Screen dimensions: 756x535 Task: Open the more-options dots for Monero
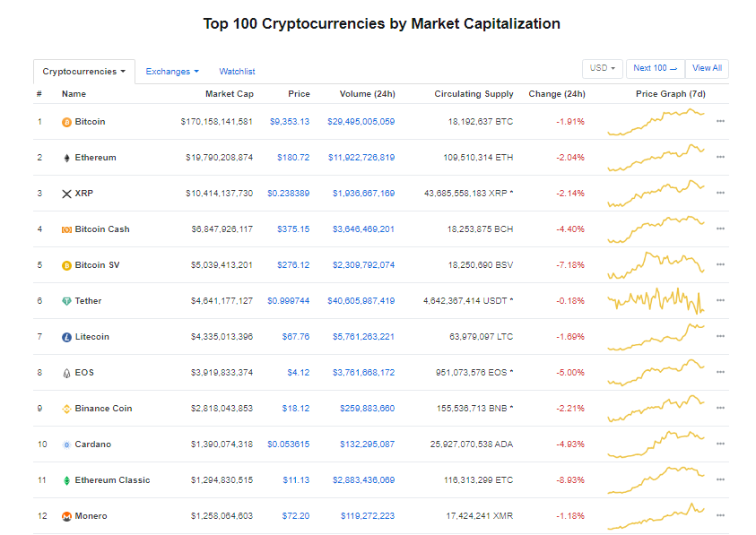click(720, 515)
